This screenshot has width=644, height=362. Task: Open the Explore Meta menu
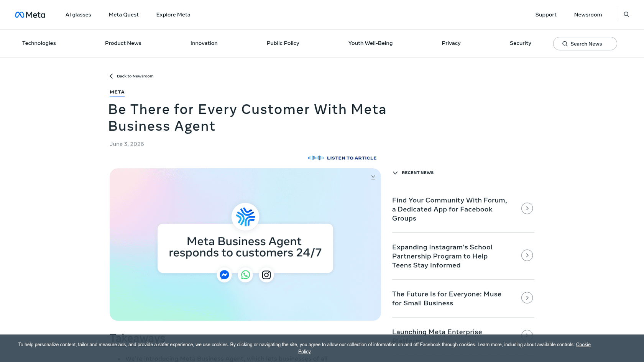173,15
